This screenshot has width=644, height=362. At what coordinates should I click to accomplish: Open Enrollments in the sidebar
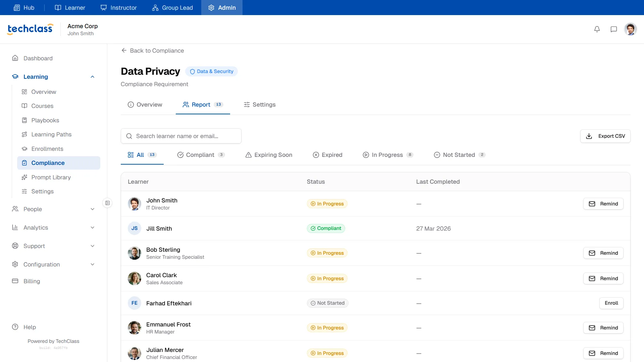59,149
